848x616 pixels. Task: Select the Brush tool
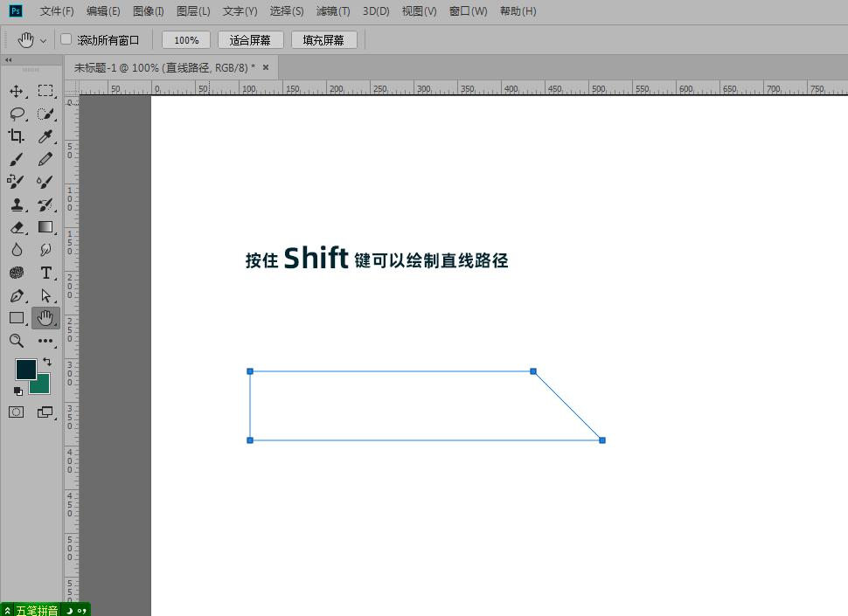(17, 159)
